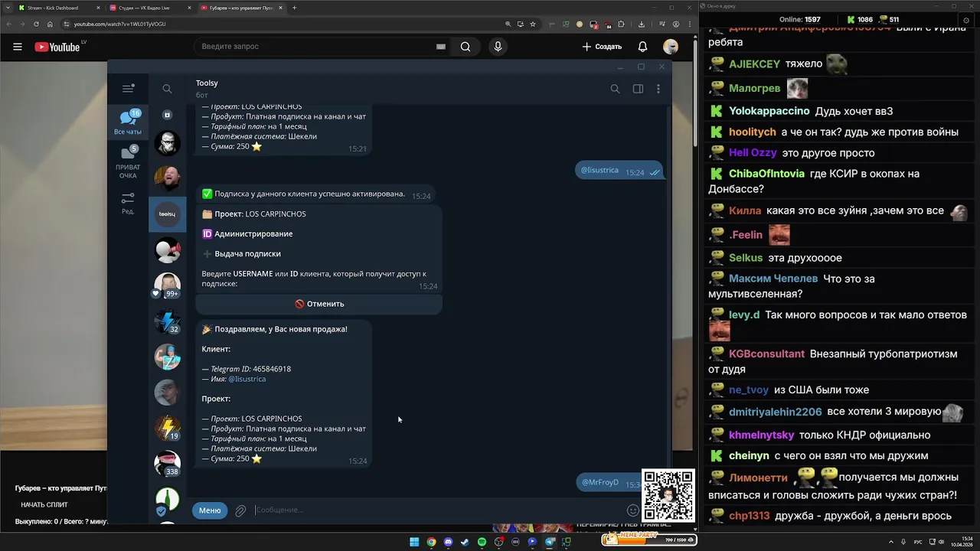Open a new browser tab with plus

pyautogui.click(x=295, y=8)
